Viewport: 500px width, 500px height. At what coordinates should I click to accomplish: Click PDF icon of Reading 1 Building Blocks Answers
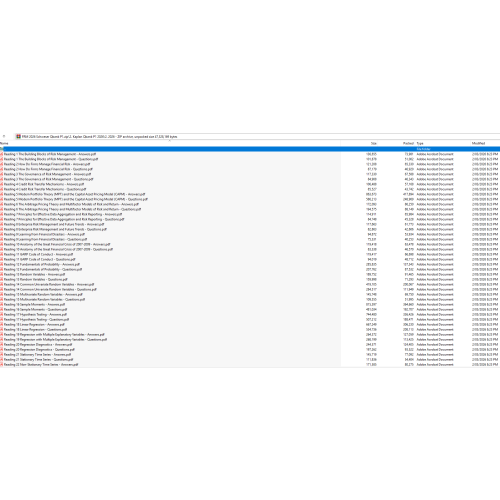click(2, 154)
